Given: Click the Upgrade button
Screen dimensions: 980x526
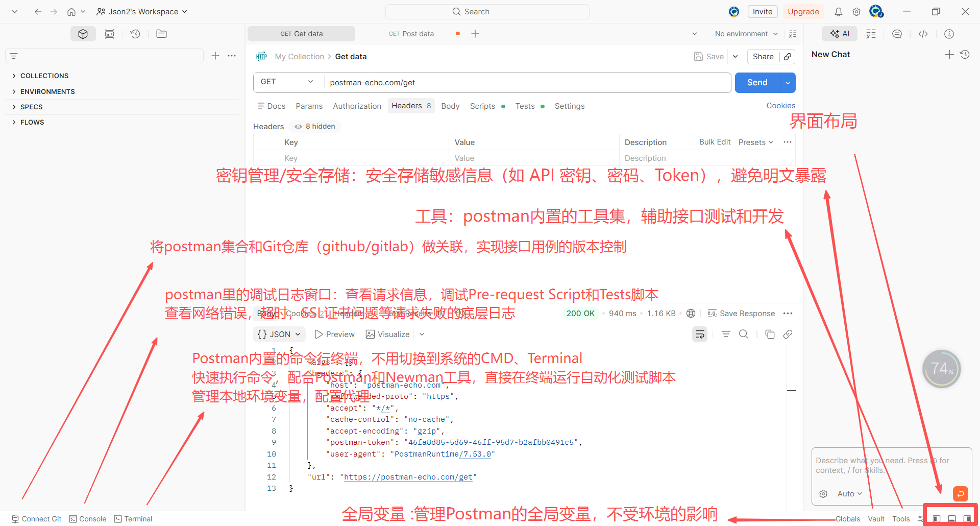Looking at the screenshot, I should pyautogui.click(x=803, y=12).
